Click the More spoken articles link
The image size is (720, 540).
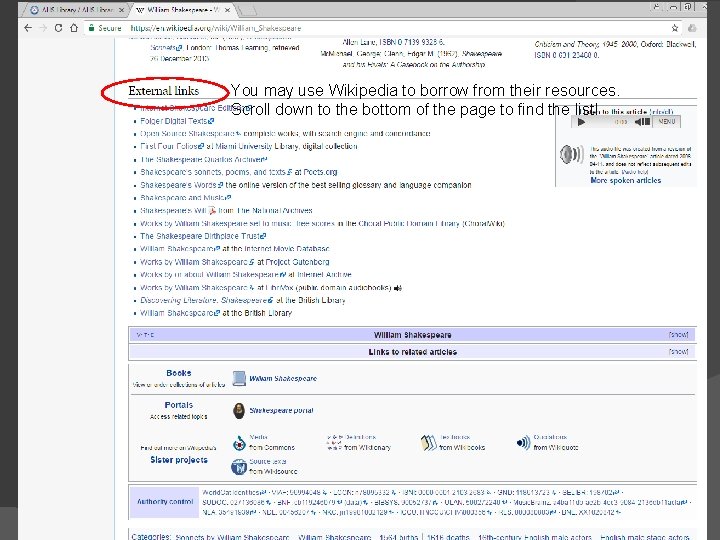(625, 180)
